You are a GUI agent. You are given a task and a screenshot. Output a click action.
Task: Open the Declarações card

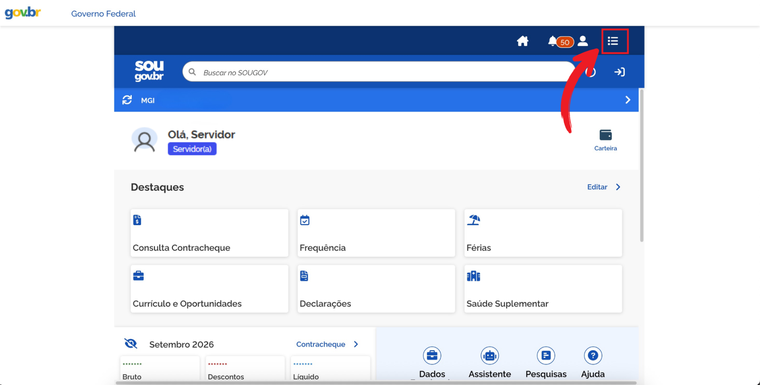coord(376,289)
